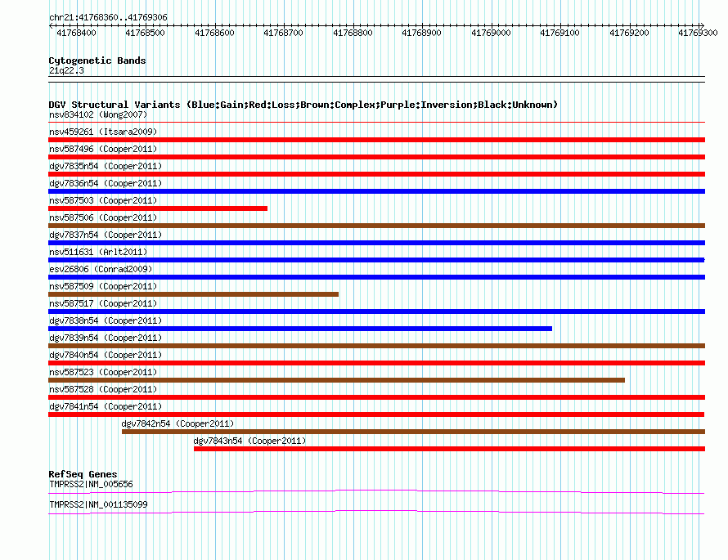This screenshot has width=728, height=560.
Task: Open nsv511631 (Arlt2011) variant label
Action: [98, 252]
